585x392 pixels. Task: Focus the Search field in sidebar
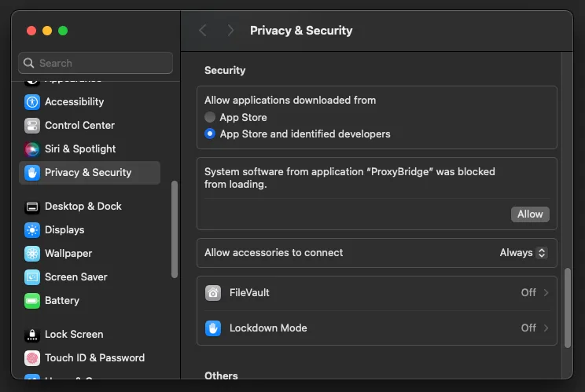pos(95,63)
